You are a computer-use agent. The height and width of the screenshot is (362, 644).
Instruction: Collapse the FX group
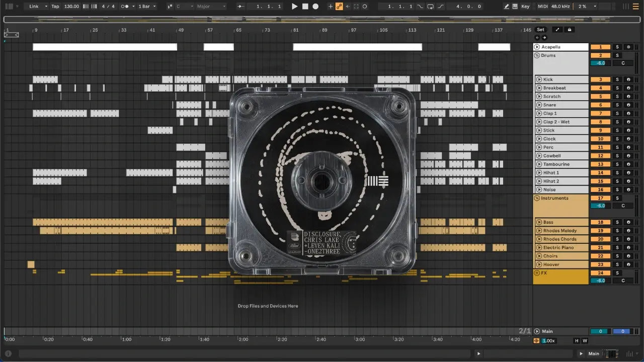pos(537,273)
